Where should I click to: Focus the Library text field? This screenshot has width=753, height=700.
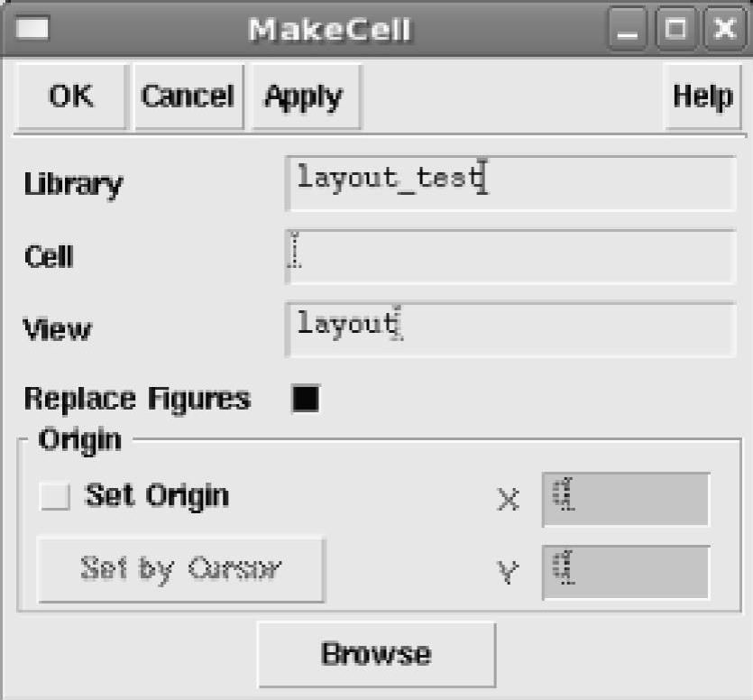pos(510,183)
